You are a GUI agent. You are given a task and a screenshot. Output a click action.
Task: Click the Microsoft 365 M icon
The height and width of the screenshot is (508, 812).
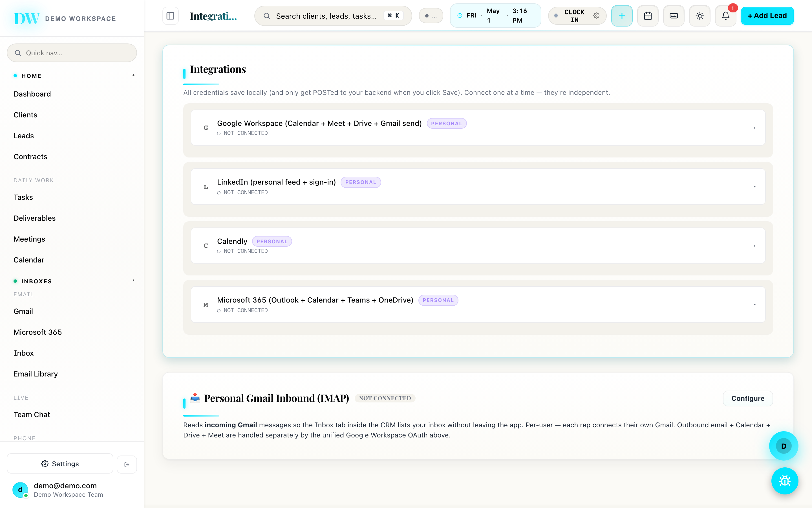tap(206, 305)
